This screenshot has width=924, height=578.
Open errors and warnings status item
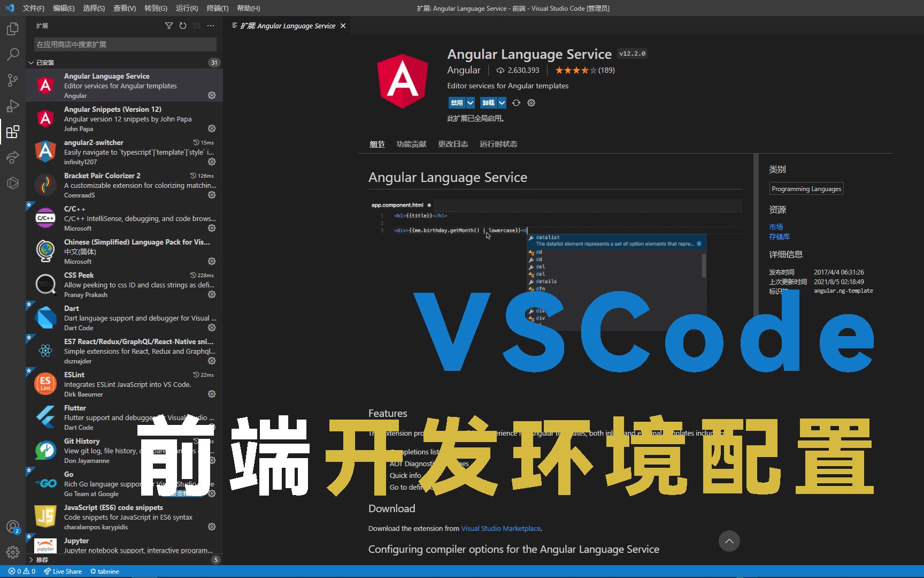(22, 571)
